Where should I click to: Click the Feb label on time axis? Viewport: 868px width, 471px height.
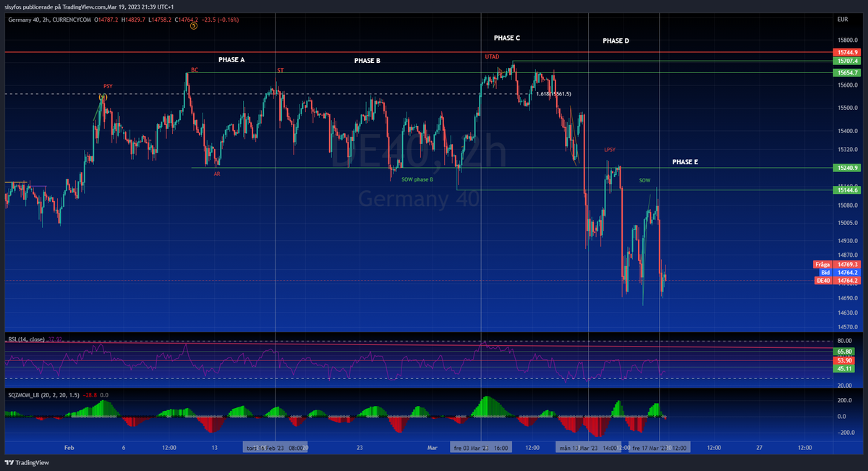pos(69,448)
